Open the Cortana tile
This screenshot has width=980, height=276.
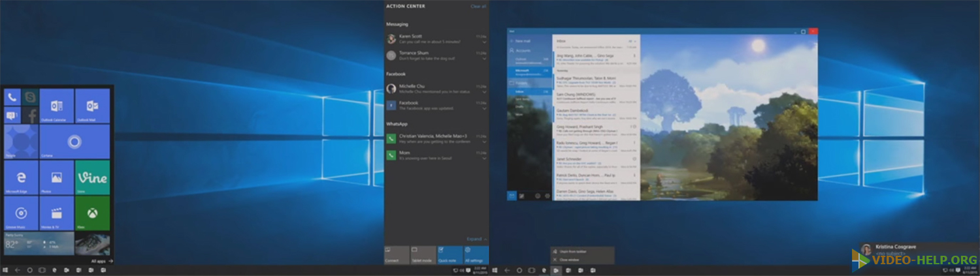(x=74, y=142)
